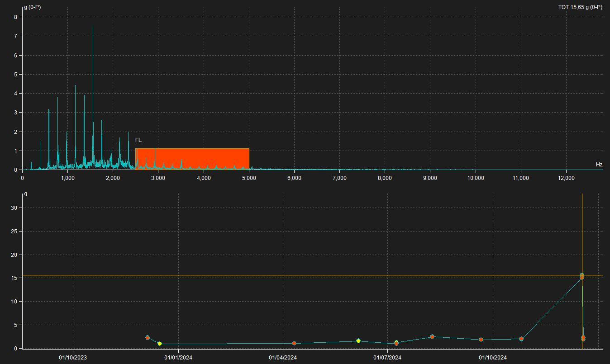Select the red trend point just before 01/10/2024
Screen dimensions: 610x364
(481, 340)
